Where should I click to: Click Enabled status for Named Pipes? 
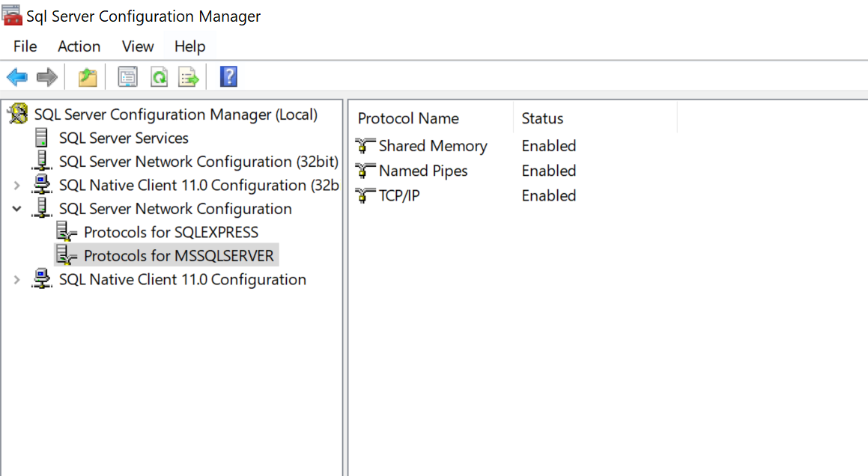(x=549, y=171)
